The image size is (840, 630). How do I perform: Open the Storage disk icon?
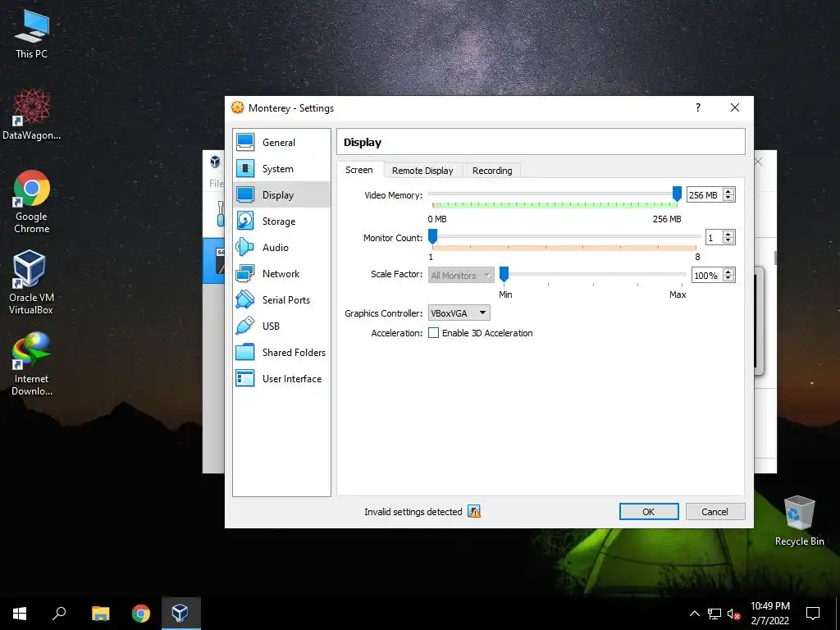tap(245, 221)
